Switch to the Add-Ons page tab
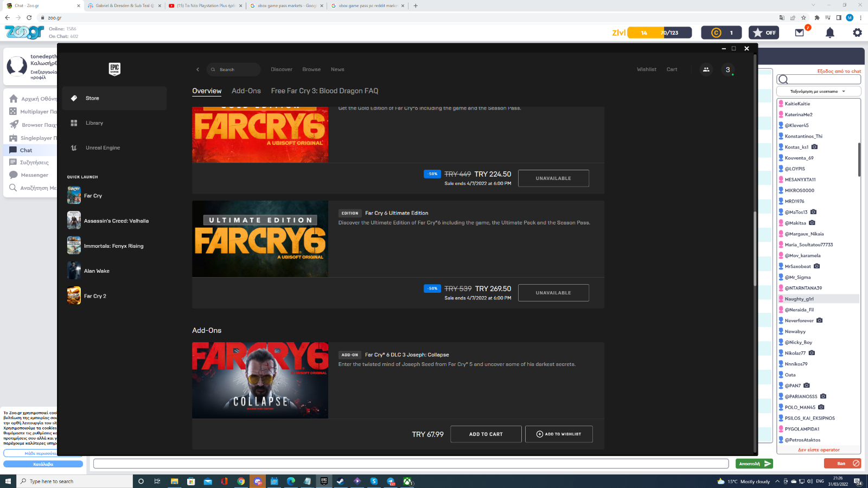 [246, 91]
